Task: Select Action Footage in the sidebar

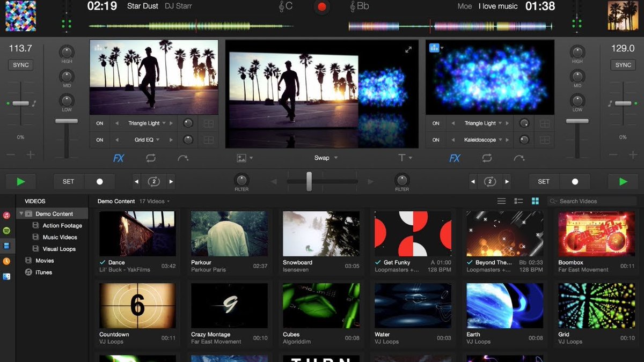Action: click(62, 226)
